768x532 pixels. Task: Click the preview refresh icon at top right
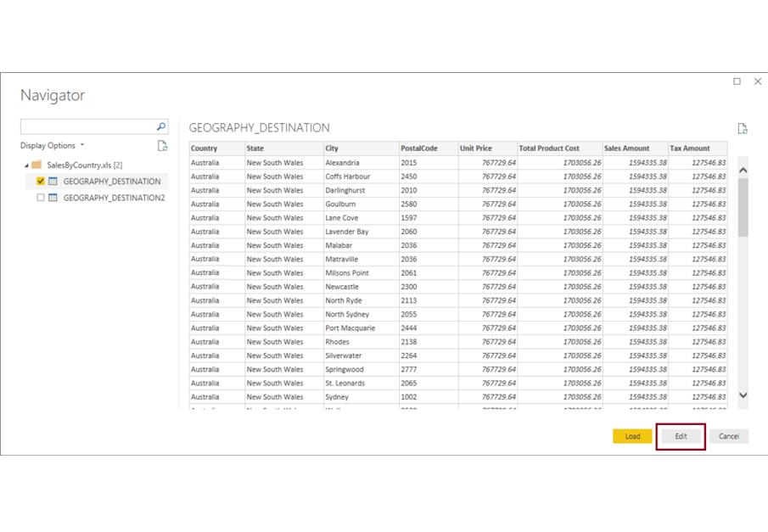743,129
